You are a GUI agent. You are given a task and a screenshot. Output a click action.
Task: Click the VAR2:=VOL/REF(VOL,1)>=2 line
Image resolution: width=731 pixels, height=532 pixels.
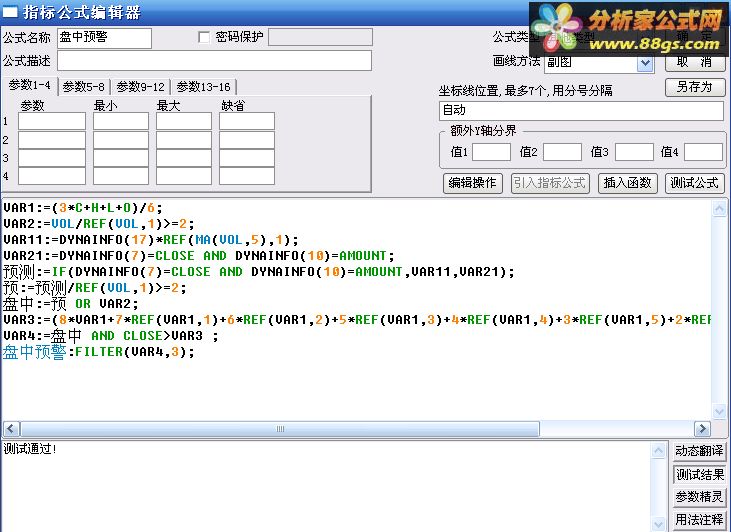[x=99, y=224]
